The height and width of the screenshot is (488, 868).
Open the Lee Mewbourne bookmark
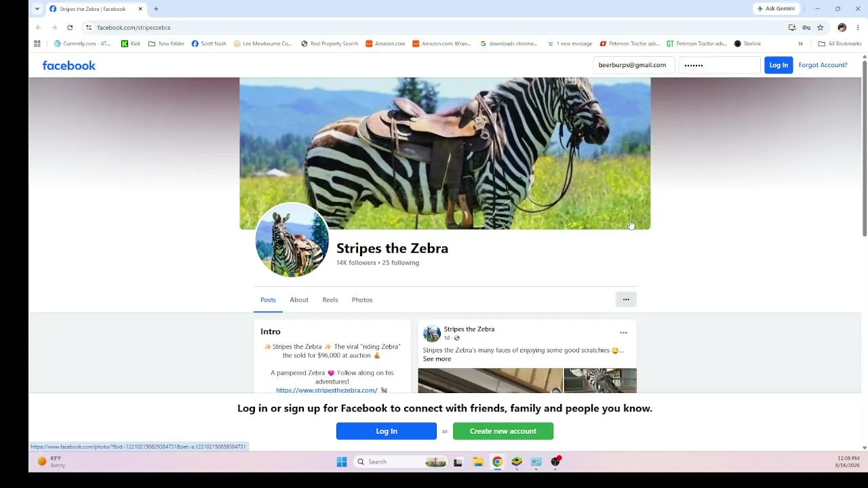(262, 43)
